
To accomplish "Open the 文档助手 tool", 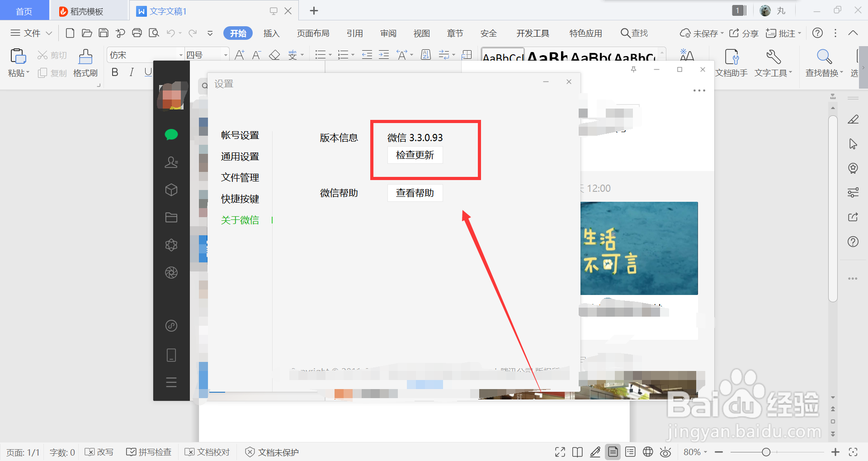I will click(x=731, y=63).
